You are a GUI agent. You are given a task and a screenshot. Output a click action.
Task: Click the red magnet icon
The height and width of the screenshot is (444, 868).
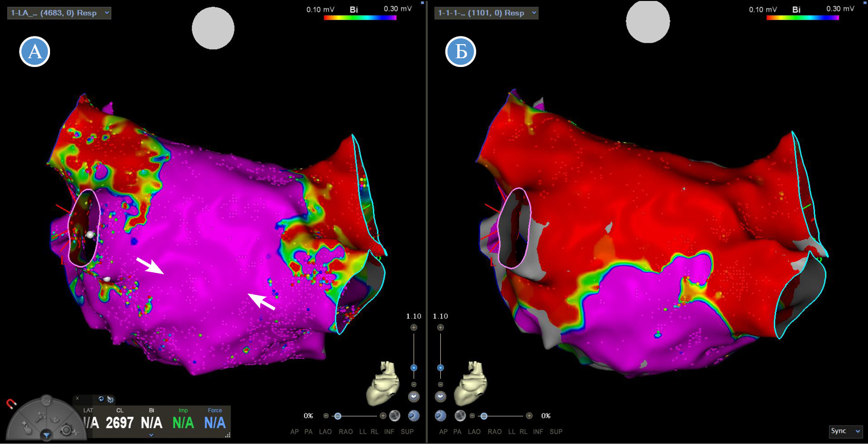[x=11, y=404]
